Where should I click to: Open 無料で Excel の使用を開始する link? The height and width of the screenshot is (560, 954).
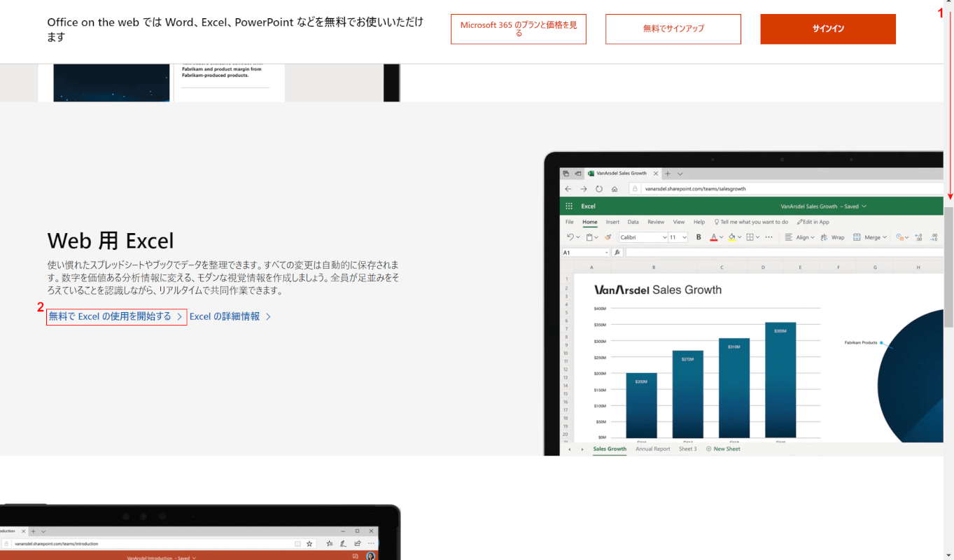pyautogui.click(x=116, y=316)
